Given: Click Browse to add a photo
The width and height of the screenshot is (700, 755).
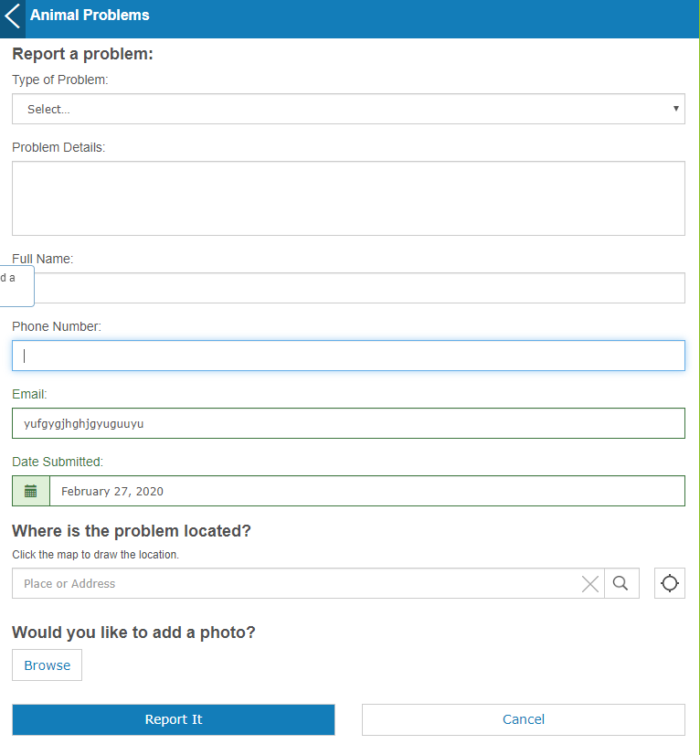Looking at the screenshot, I should (x=47, y=665).
